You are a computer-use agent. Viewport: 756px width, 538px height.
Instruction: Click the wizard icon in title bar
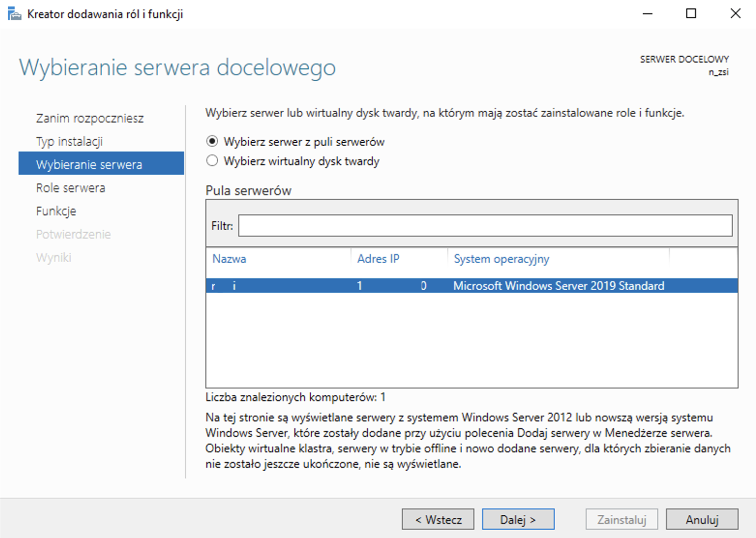[x=15, y=14]
